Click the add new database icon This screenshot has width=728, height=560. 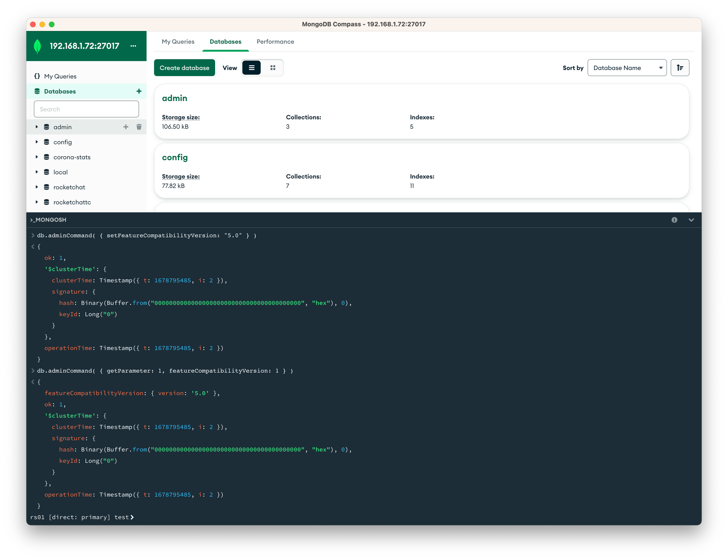pos(139,91)
